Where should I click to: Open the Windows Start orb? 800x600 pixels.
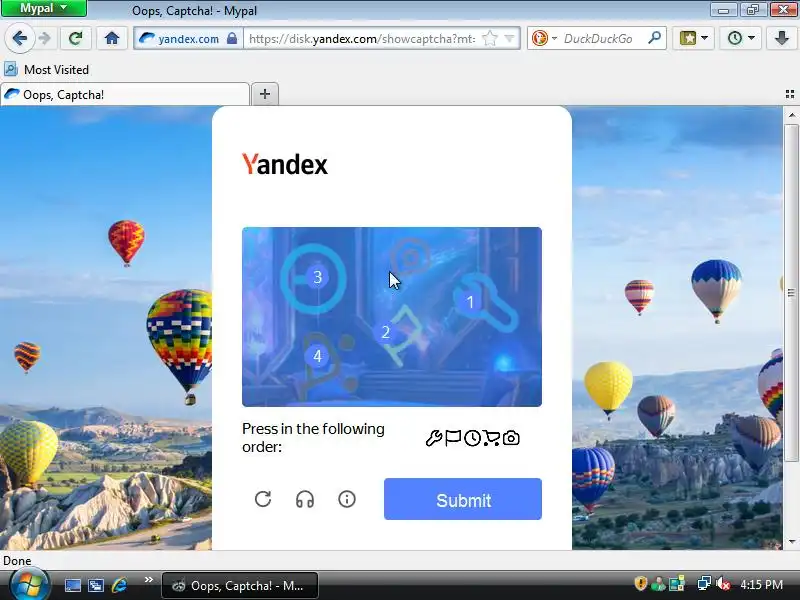pos(30,585)
